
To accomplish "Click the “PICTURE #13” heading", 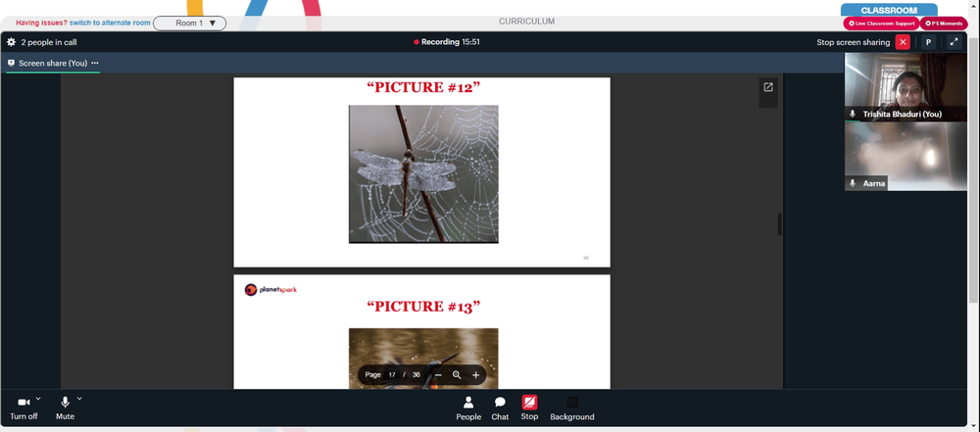I will [423, 307].
